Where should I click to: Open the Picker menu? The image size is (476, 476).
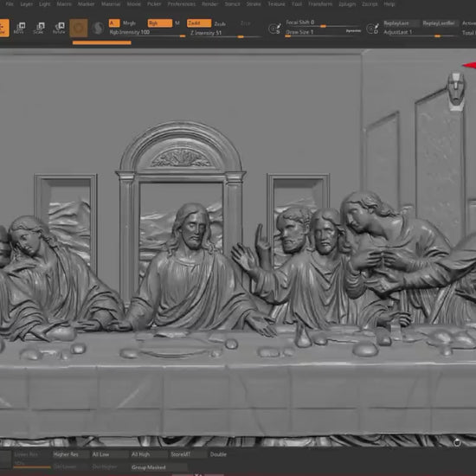154,4
